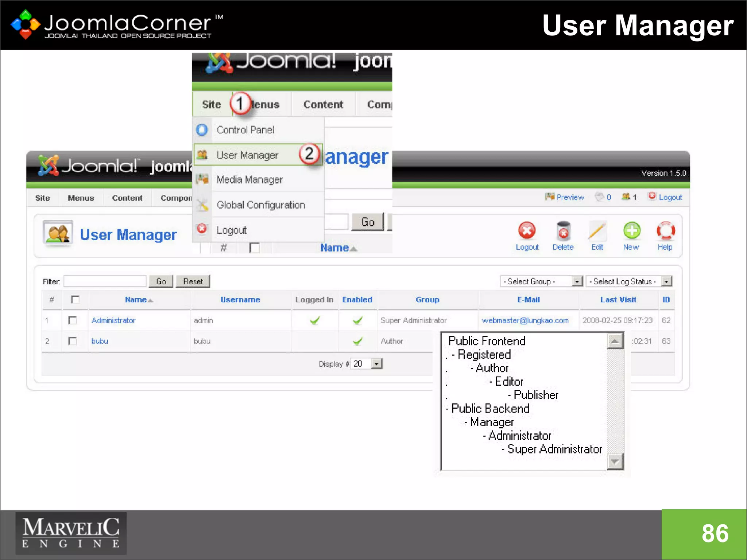Check the select-all checkbox in table header
This screenshot has width=747, height=560.
(x=75, y=300)
